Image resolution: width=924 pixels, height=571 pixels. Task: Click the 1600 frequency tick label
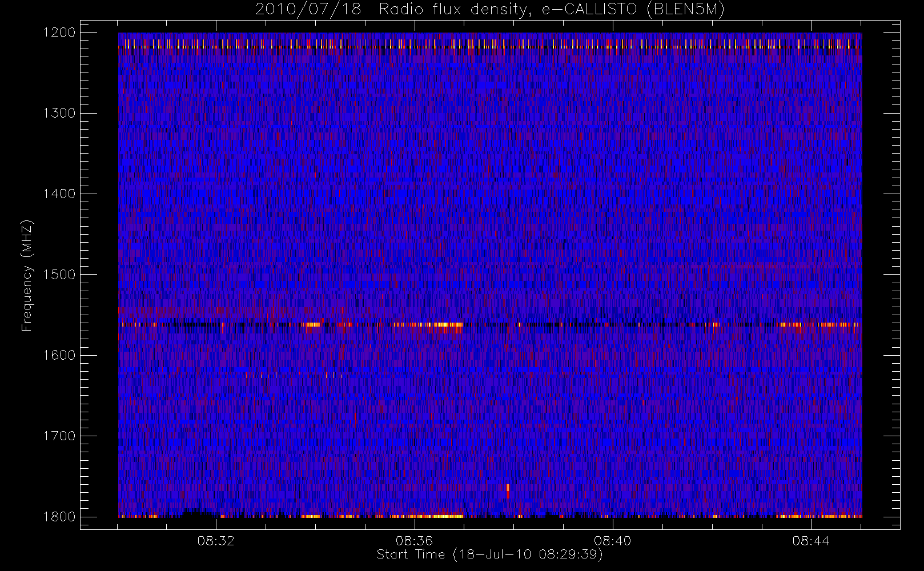click(59, 355)
